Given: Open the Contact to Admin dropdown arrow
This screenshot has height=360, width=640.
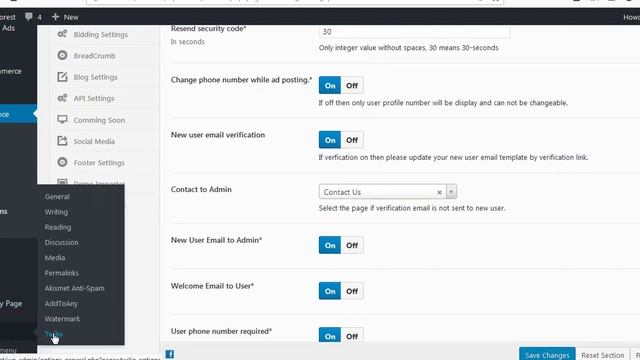Looking at the screenshot, I should pos(451,191).
